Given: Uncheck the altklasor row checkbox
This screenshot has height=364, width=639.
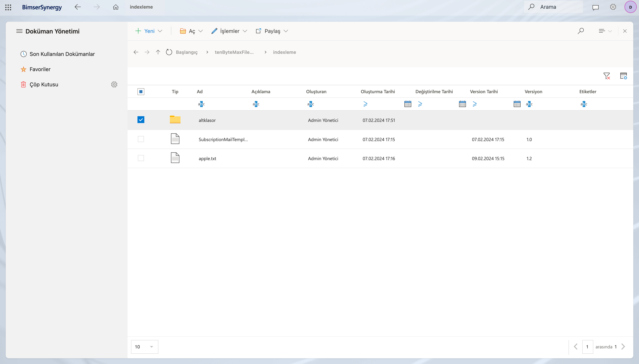Looking at the screenshot, I should pos(141,120).
